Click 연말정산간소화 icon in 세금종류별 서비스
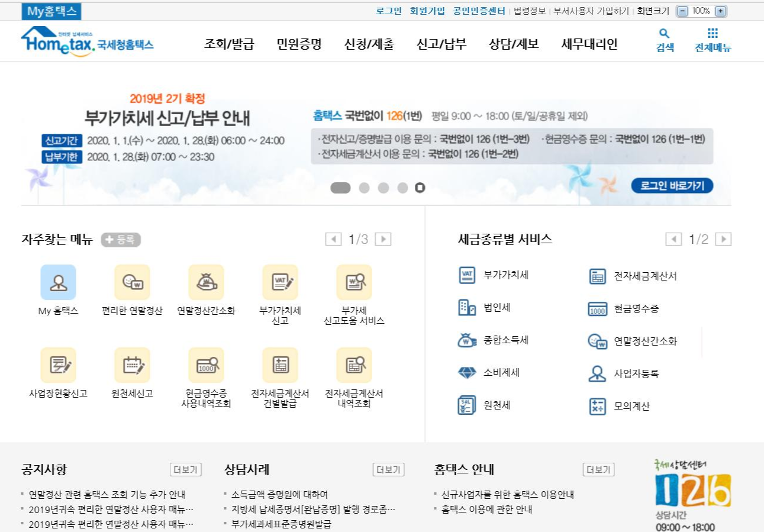764x532 pixels. (x=597, y=341)
